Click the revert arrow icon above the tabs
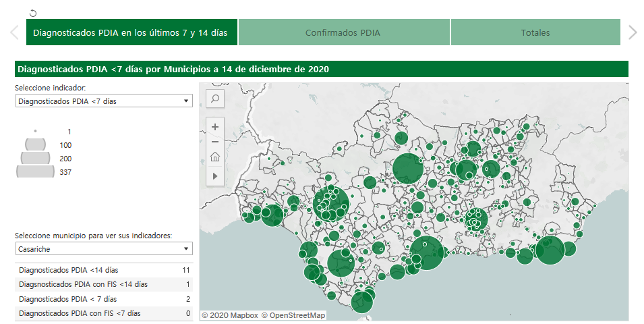The image size is (644, 324). pyautogui.click(x=34, y=13)
